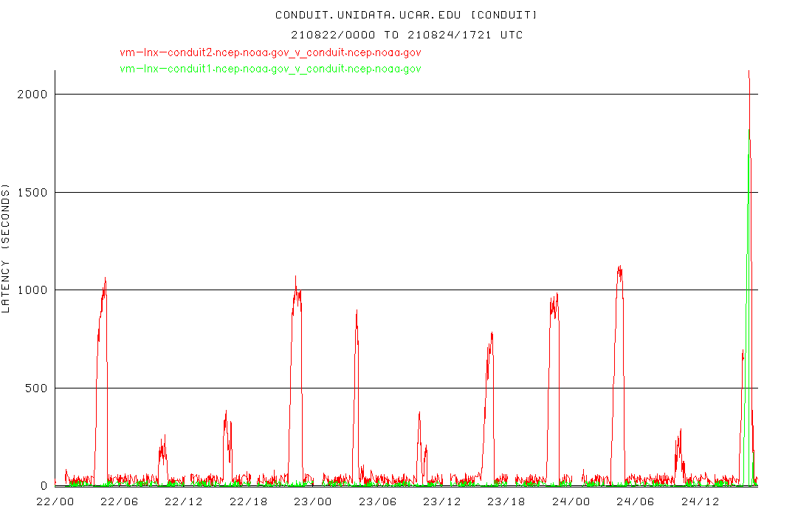Click the green vm-lnx-conduit1 legend label

point(270,69)
